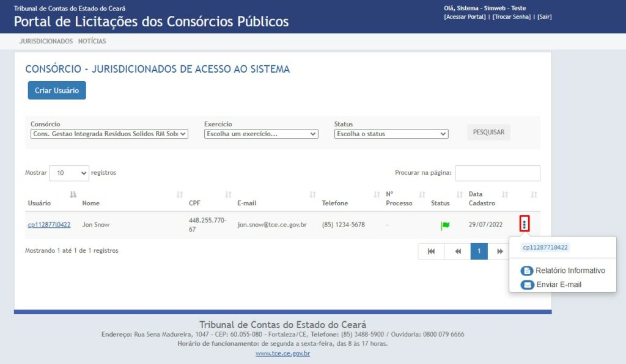Go to first page pagination icon
Screen dimensions: 626x364
(x=431, y=251)
